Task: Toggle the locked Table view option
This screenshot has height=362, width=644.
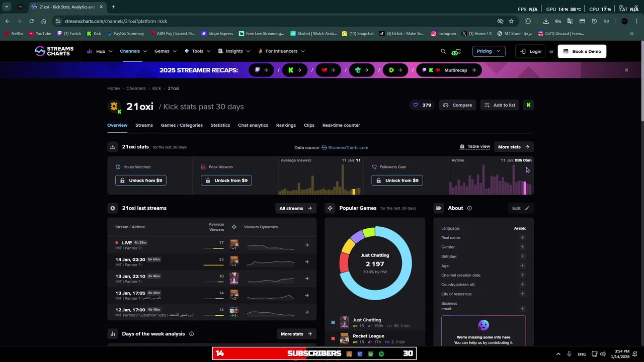Action: point(474,146)
